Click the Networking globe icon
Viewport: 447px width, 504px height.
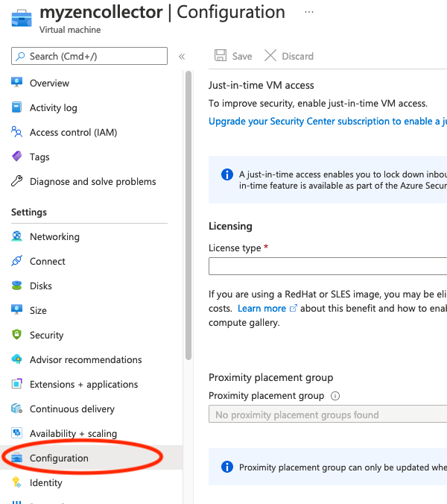point(16,236)
